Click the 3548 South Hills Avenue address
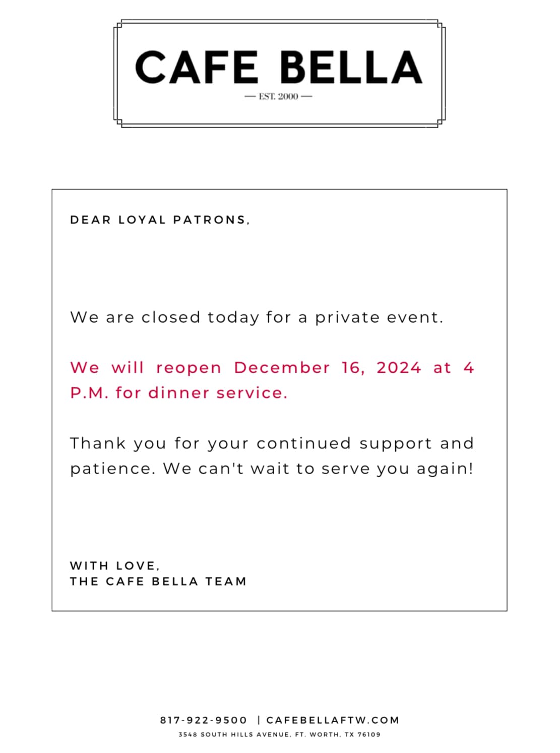The height and width of the screenshot is (753, 560). [280, 735]
